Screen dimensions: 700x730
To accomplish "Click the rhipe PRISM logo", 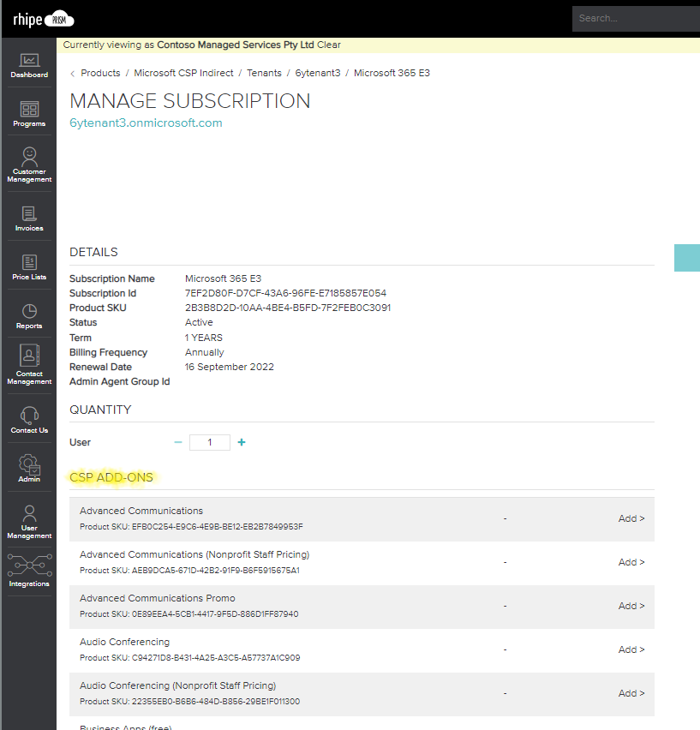I will point(44,20).
